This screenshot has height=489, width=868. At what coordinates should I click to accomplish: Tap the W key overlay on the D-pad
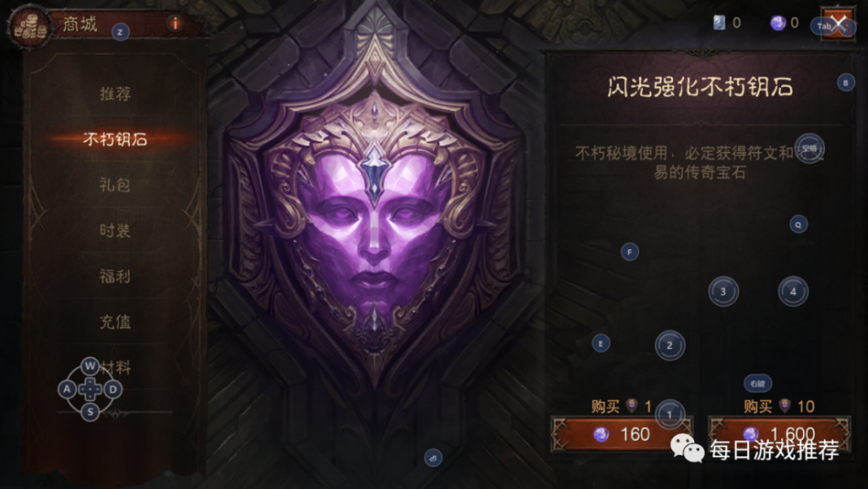[x=90, y=366]
